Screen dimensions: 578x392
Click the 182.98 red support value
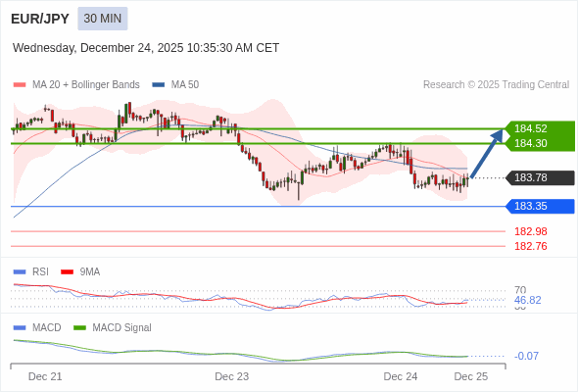pyautogui.click(x=530, y=231)
